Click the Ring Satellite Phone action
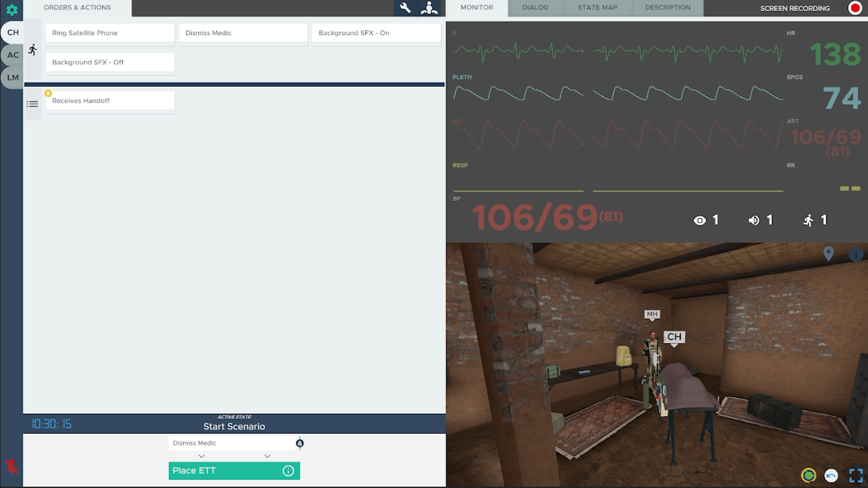 click(110, 33)
